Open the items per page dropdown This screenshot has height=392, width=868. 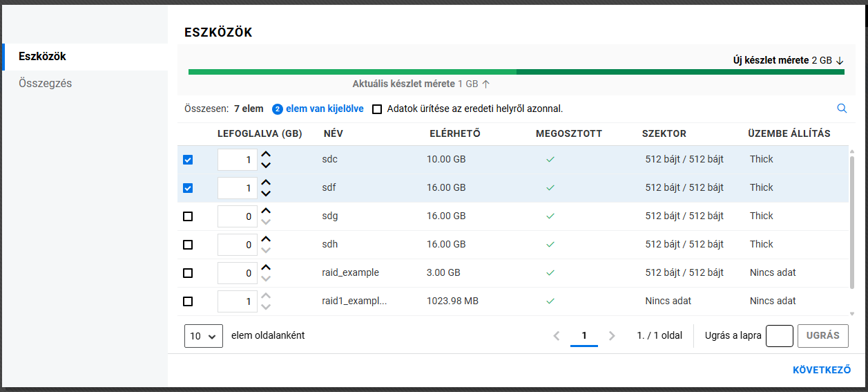click(x=204, y=336)
